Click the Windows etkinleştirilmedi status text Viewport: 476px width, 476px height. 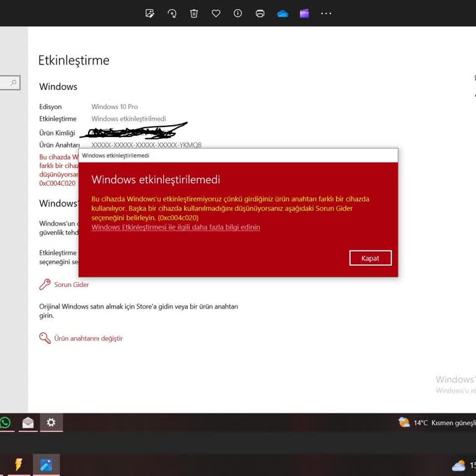[x=128, y=119]
